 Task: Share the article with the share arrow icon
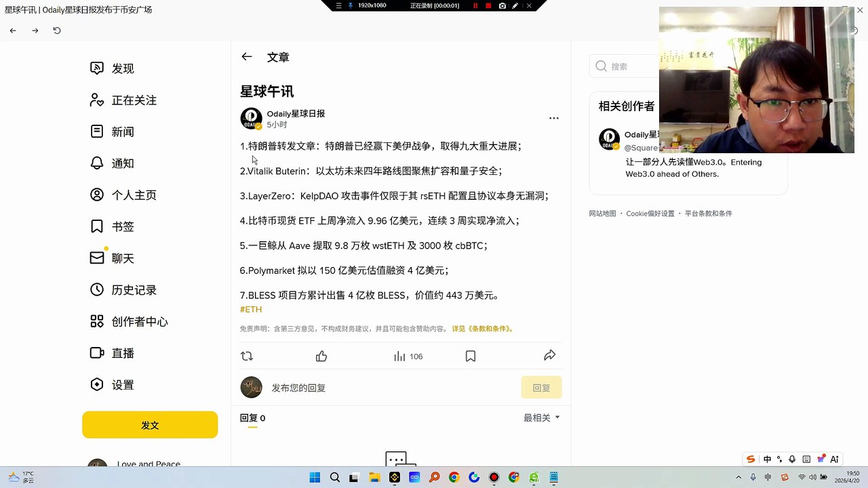[x=550, y=355]
